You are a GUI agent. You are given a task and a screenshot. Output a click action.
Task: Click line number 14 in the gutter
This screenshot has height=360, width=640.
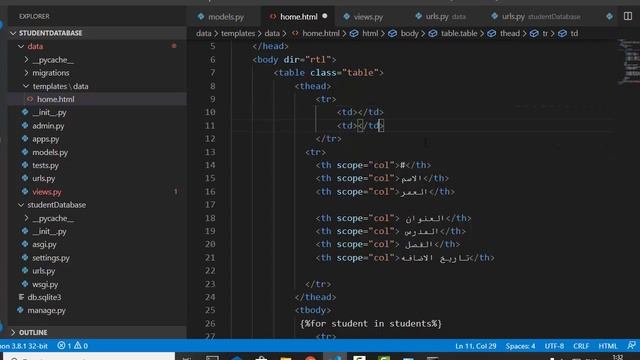point(210,165)
